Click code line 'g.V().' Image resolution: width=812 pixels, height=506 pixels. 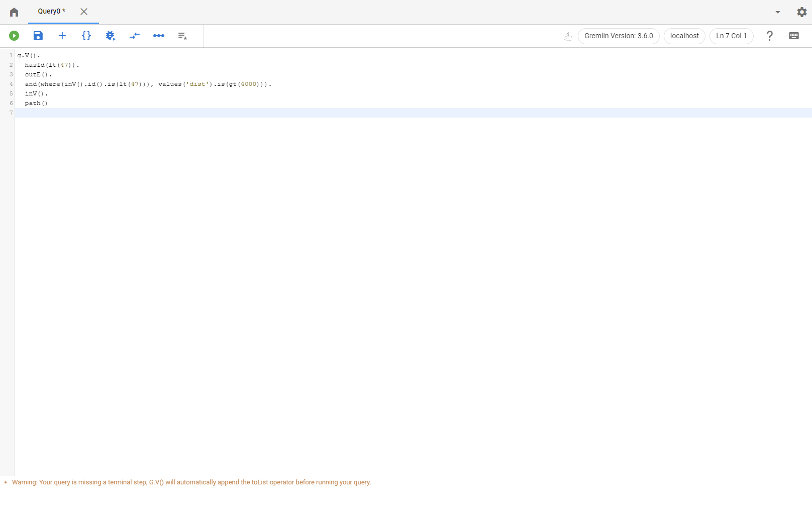coord(29,56)
